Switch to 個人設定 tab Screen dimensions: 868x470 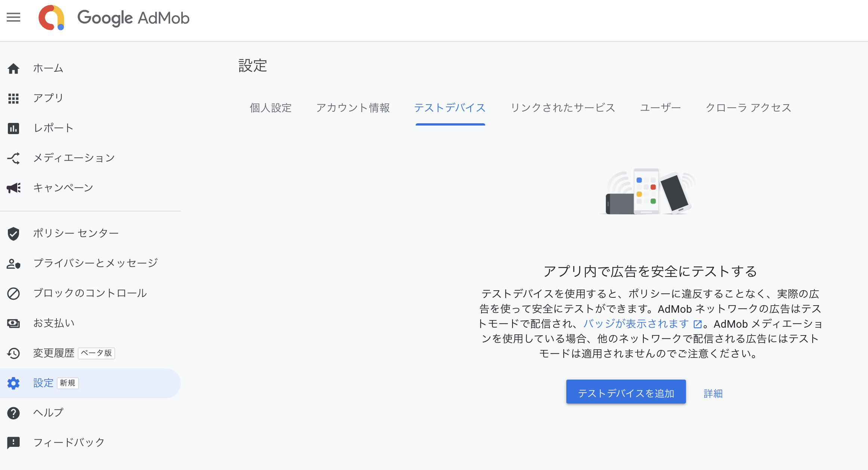coord(271,108)
